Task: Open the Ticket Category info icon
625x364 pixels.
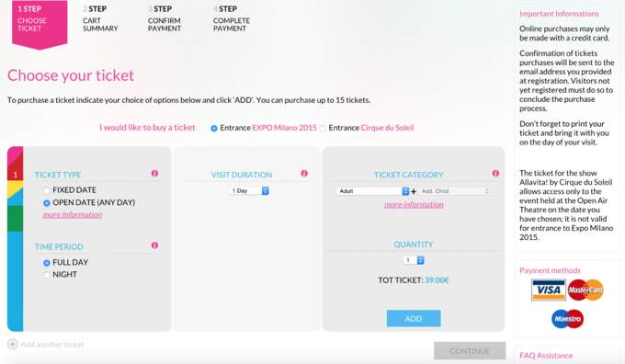Action: [495, 174]
